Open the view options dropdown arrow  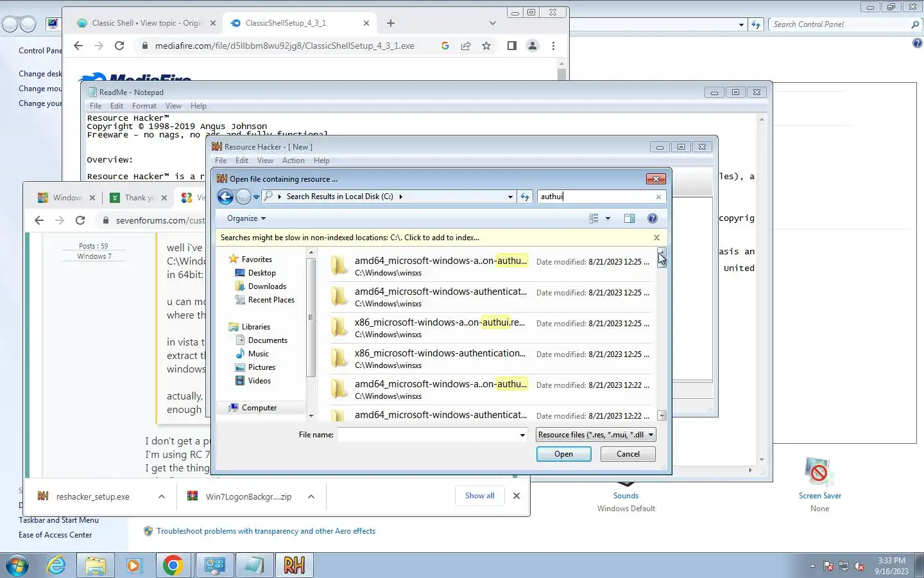(x=608, y=218)
